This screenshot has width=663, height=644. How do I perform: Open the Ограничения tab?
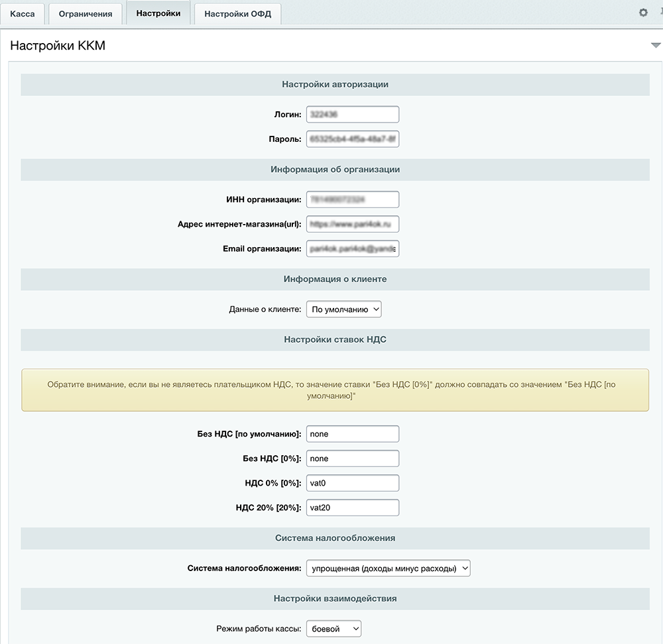(86, 14)
